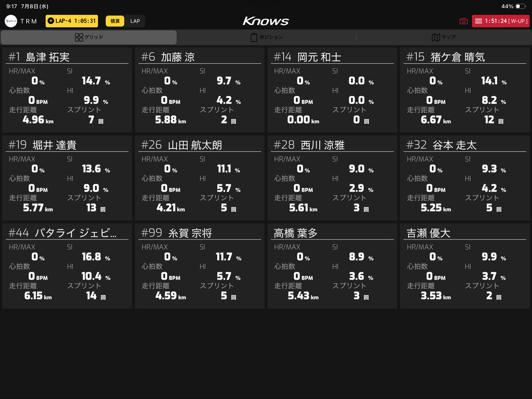Switch to 積算 cumulative mode
The width and height of the screenshot is (532, 399).
click(115, 21)
